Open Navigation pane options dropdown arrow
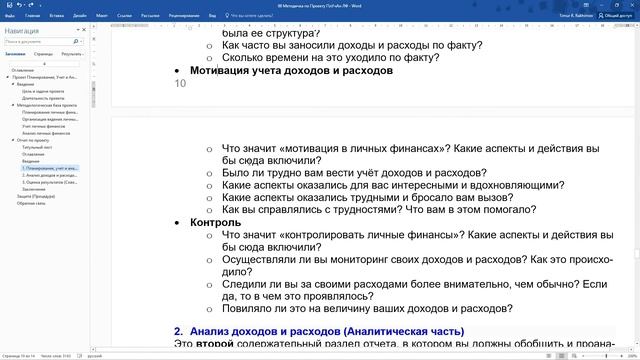 click(78, 30)
